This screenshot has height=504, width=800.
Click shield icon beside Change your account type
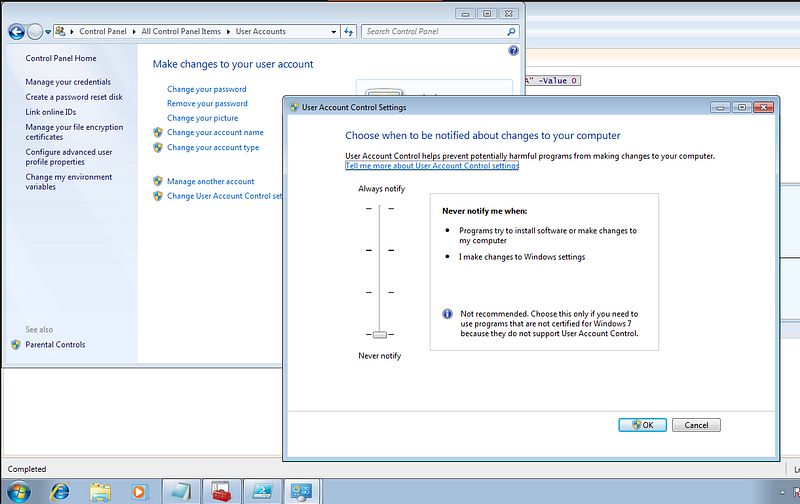pos(158,147)
